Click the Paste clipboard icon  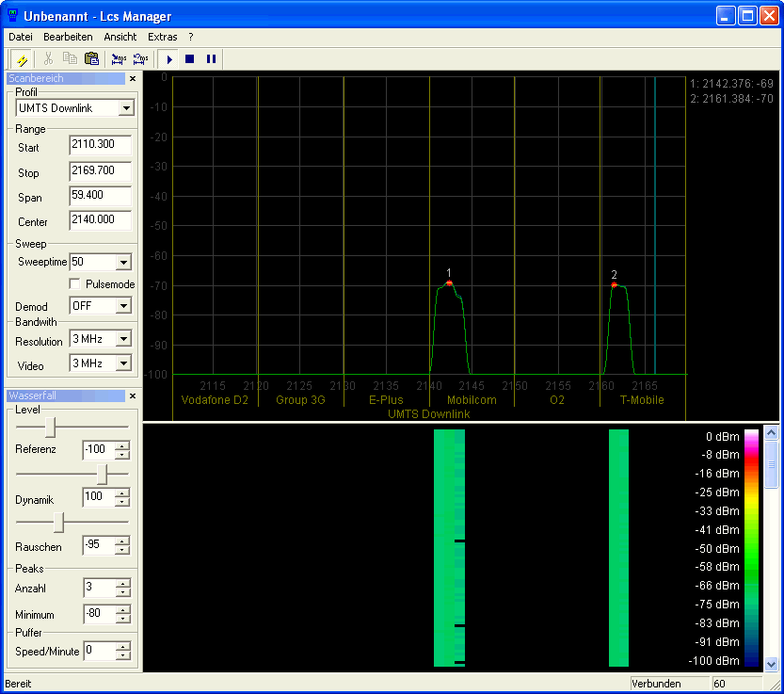(x=91, y=59)
